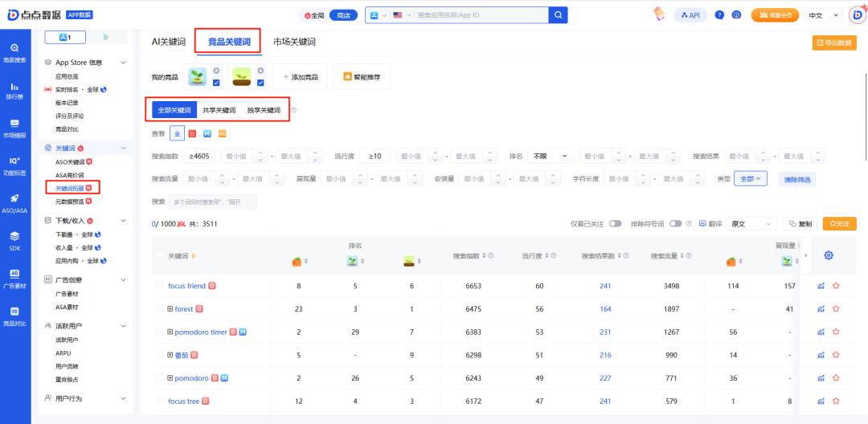The height and width of the screenshot is (424, 868).
Task: Open the 中文 language dropdown
Action: coord(824,15)
